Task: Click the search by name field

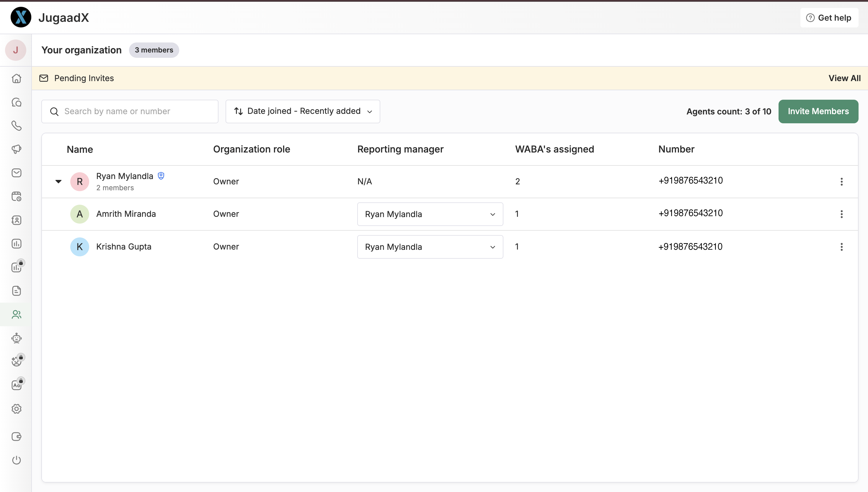Action: 130,111
